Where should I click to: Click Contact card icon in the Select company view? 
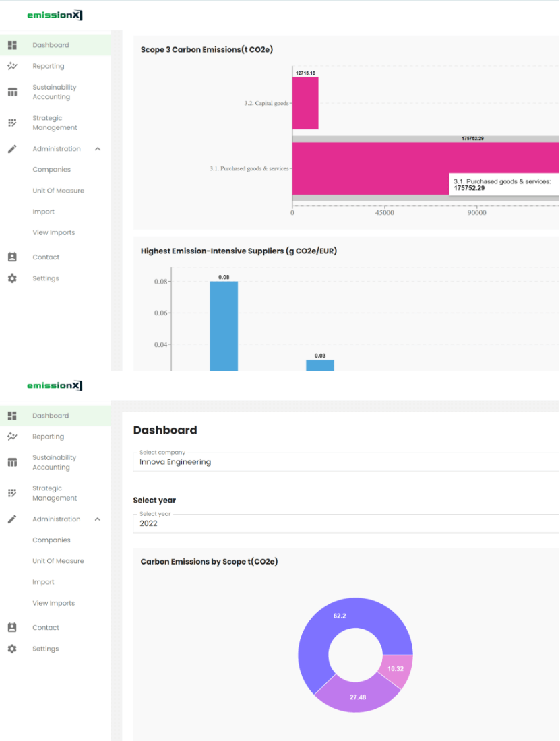(12, 628)
